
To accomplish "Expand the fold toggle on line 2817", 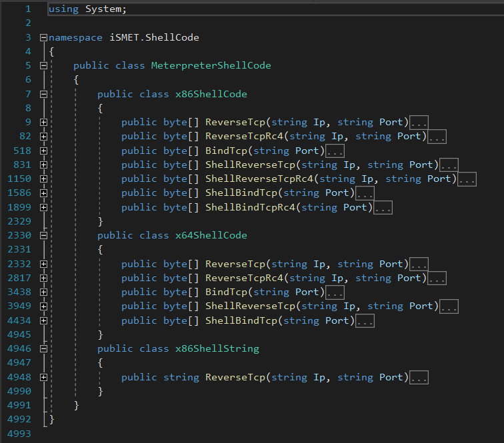I will pyautogui.click(x=44, y=278).
